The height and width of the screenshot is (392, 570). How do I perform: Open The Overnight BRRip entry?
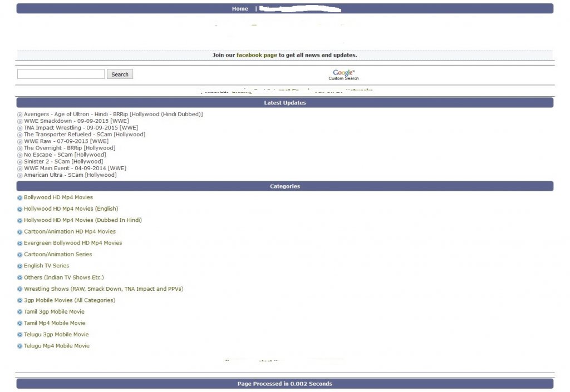click(70, 148)
